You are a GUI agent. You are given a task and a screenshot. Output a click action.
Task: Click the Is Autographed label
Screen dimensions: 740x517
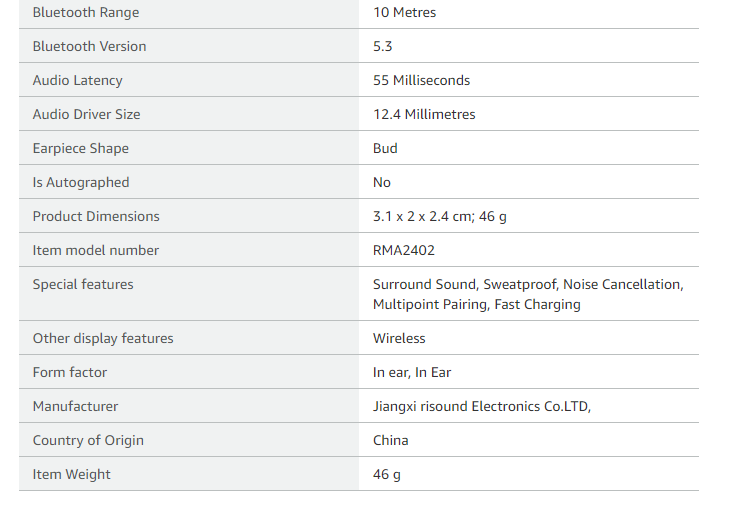[x=81, y=183]
